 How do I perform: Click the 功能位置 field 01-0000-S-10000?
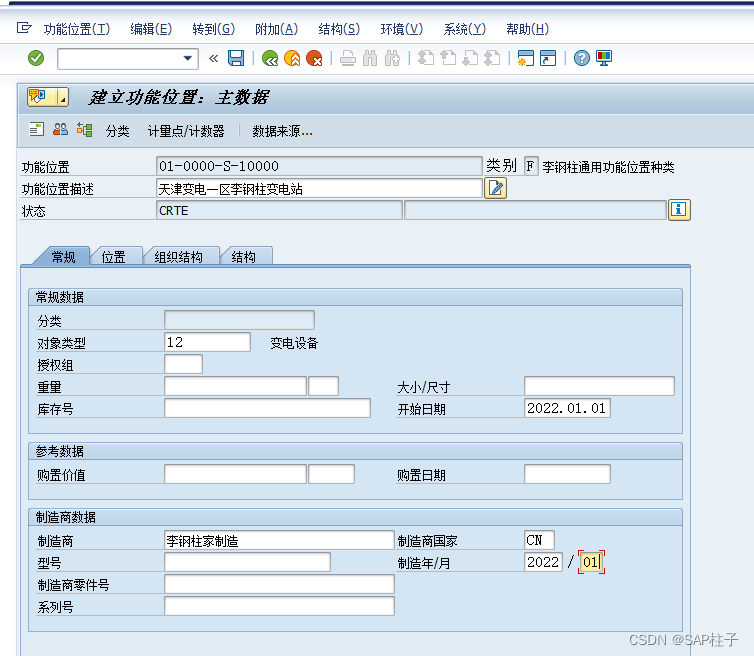(319, 166)
